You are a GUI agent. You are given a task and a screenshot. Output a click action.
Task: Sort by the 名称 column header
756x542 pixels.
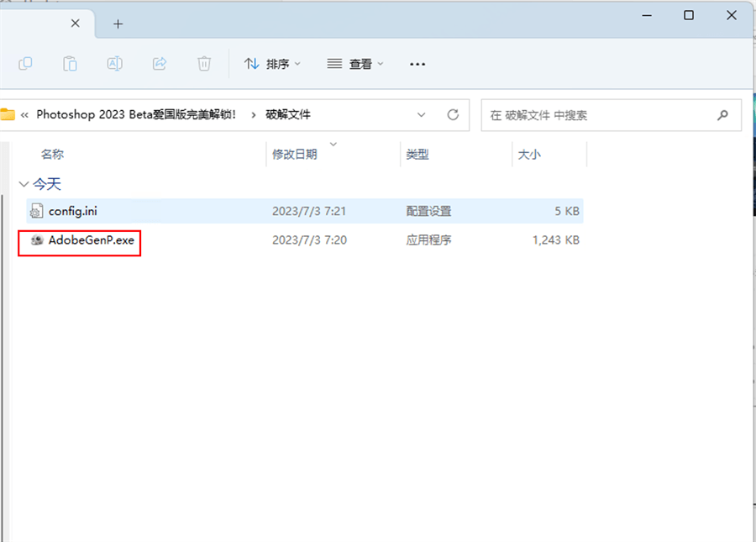53,155
